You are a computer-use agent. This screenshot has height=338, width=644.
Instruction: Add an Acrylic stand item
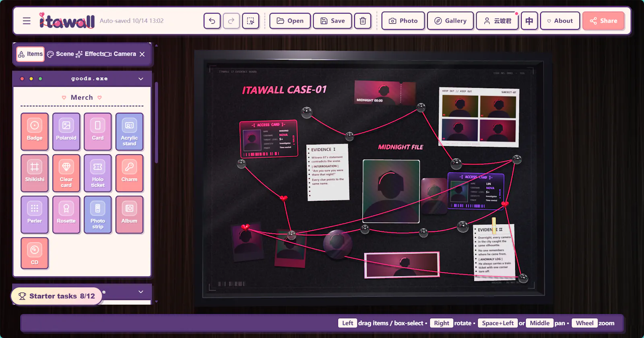[x=129, y=131]
